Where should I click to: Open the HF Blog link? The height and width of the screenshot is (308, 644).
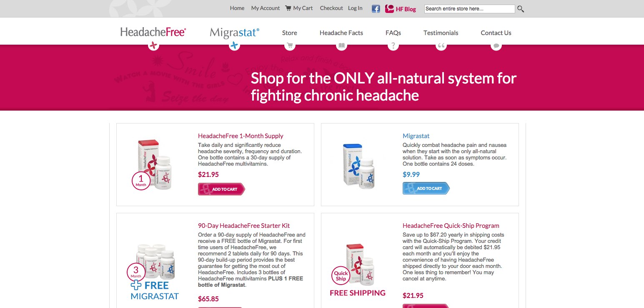(401, 9)
